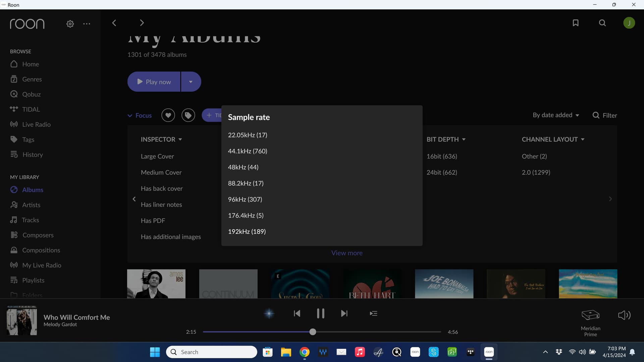Select Meridian Prime audio zone icon
Image resolution: width=644 pixels, height=362 pixels.
pyautogui.click(x=590, y=315)
